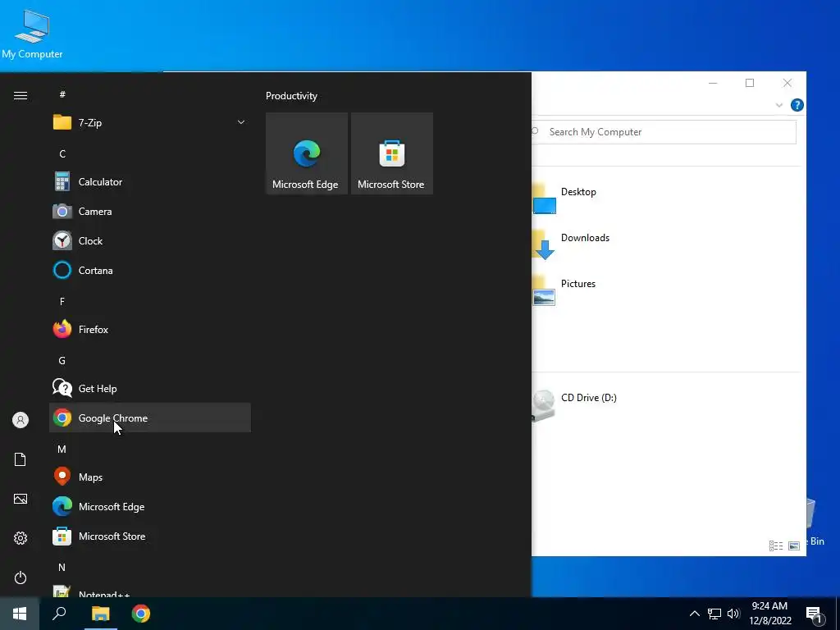Launch Firefox from the app list

[150, 330]
